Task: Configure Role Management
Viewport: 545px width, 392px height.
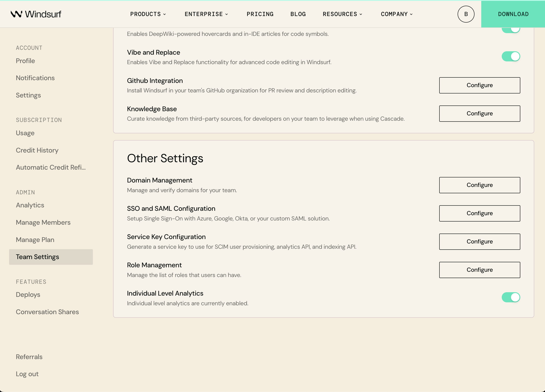Action: pos(479,270)
